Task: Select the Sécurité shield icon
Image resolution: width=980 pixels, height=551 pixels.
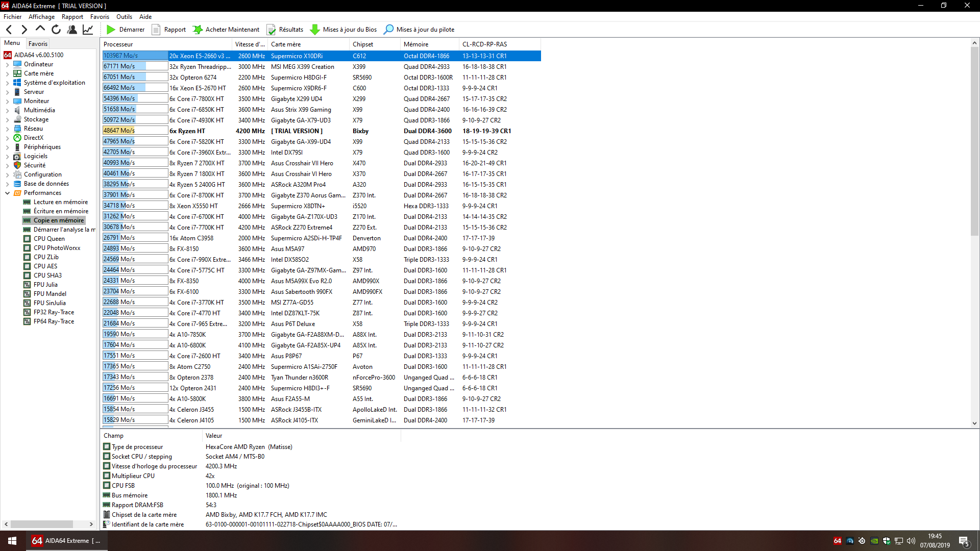Action: click(17, 165)
